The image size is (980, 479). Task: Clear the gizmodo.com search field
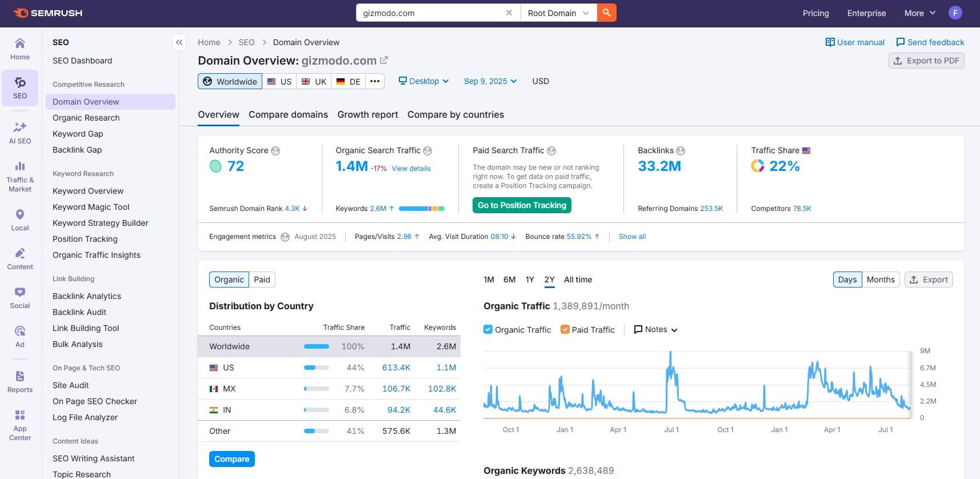coord(509,13)
